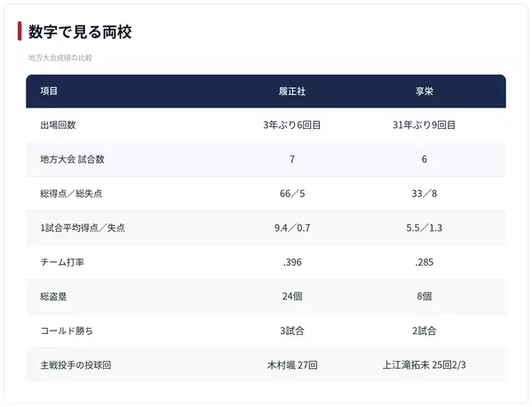This screenshot has width=532, height=407.
Task: Click the 1試合平均得点／失点 row label
Action: [x=83, y=227]
